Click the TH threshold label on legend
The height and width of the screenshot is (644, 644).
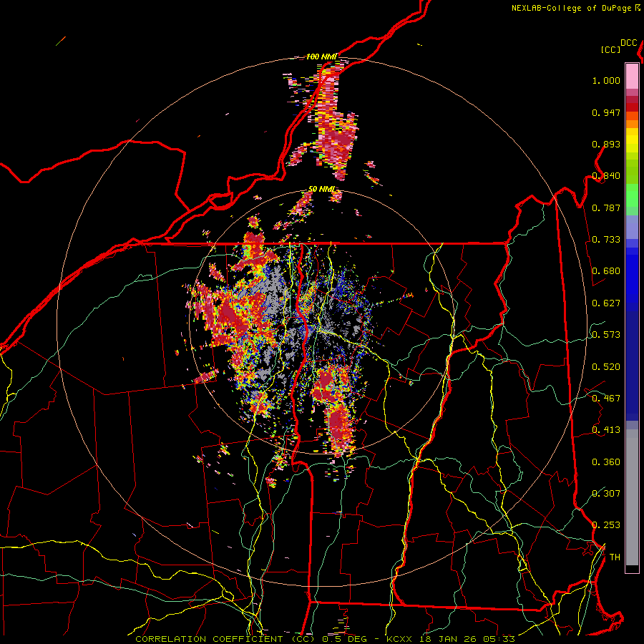click(x=615, y=557)
